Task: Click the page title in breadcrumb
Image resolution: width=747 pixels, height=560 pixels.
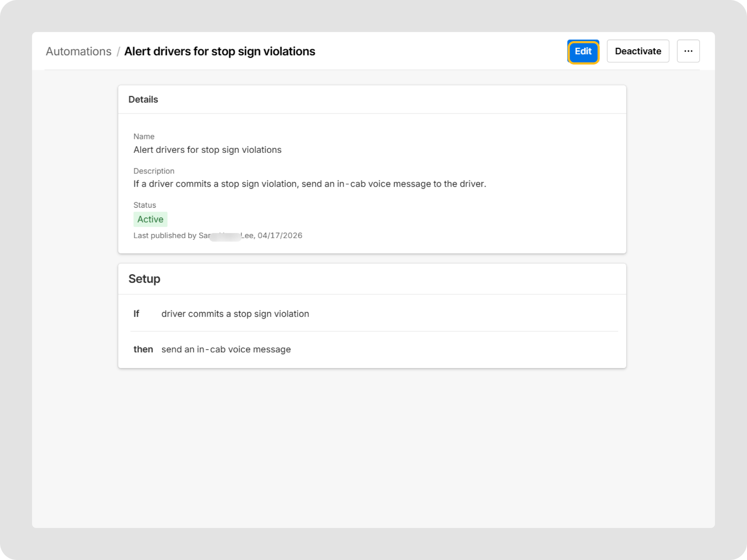Action: pos(220,51)
